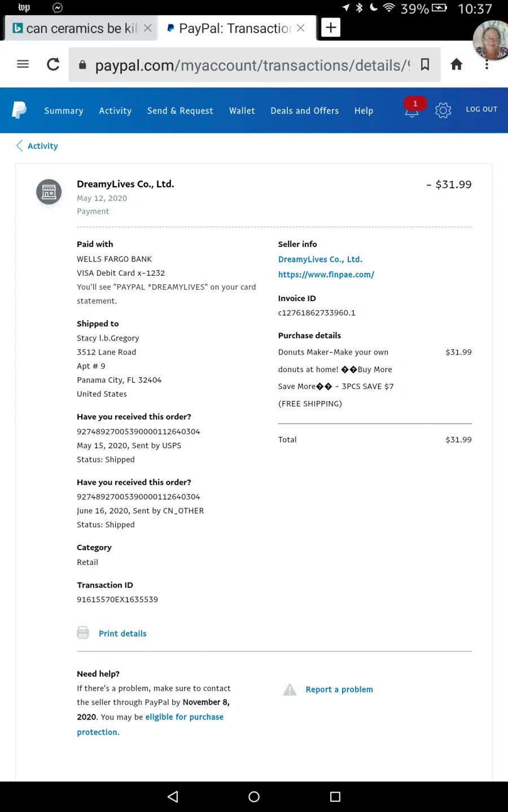Viewport: 508px width, 812px height.
Task: Open the Summary menu item
Action: tap(64, 111)
